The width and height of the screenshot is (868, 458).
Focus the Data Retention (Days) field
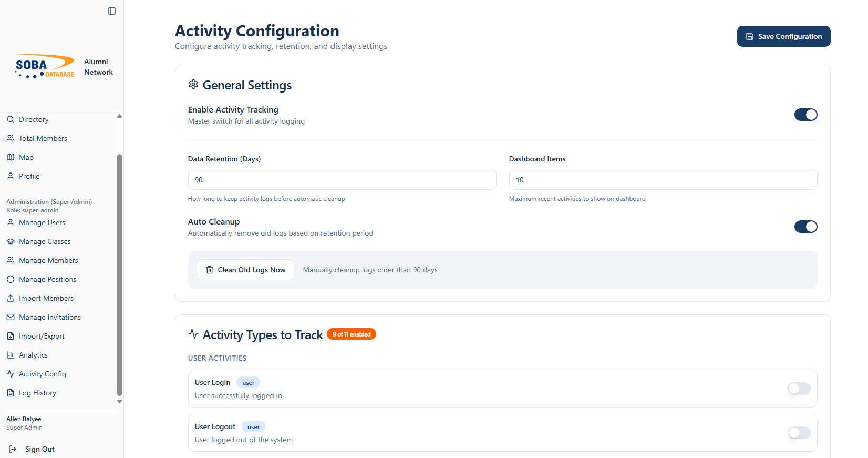click(342, 179)
